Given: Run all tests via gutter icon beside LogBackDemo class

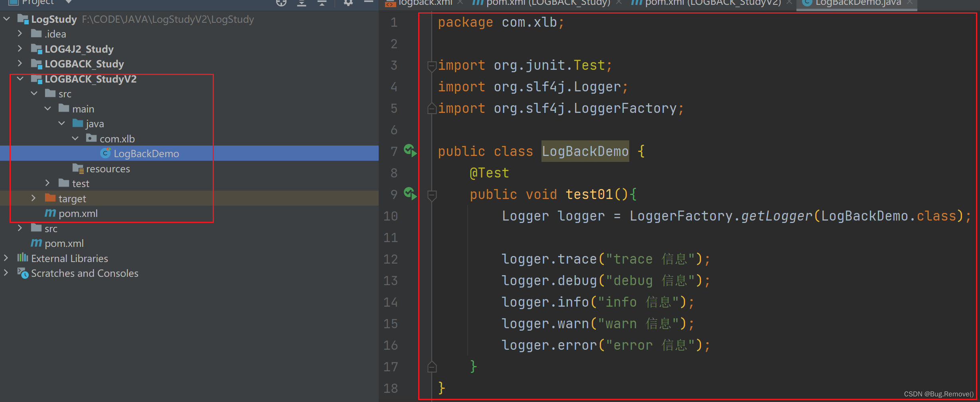Looking at the screenshot, I should [x=409, y=151].
